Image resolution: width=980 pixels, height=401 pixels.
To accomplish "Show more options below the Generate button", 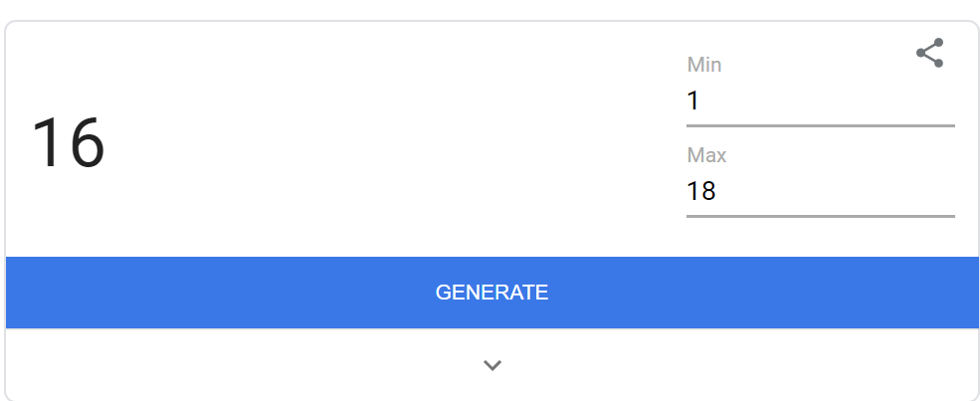I will point(492,365).
